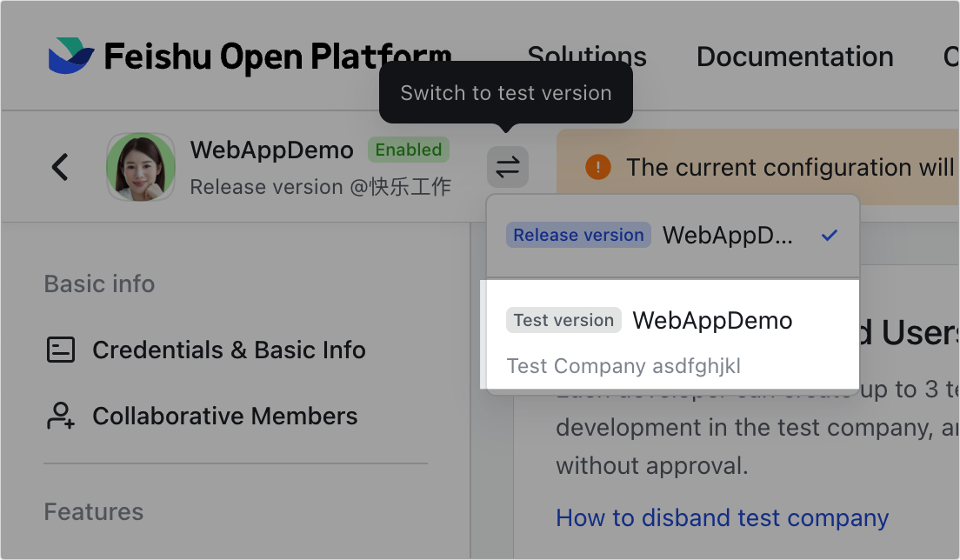Click the Feishu Open Platform title text

278,57
